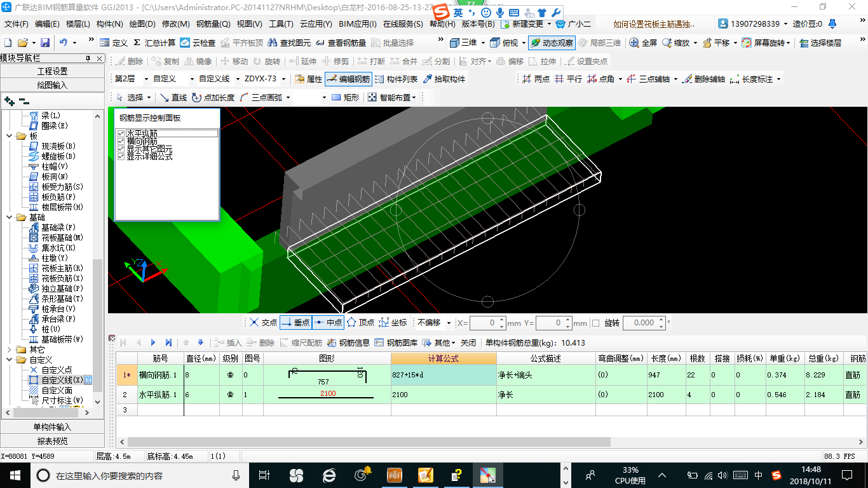The width and height of the screenshot is (868, 488).
Task: Click the 绘图输入 navigation button
Action: click(52, 85)
